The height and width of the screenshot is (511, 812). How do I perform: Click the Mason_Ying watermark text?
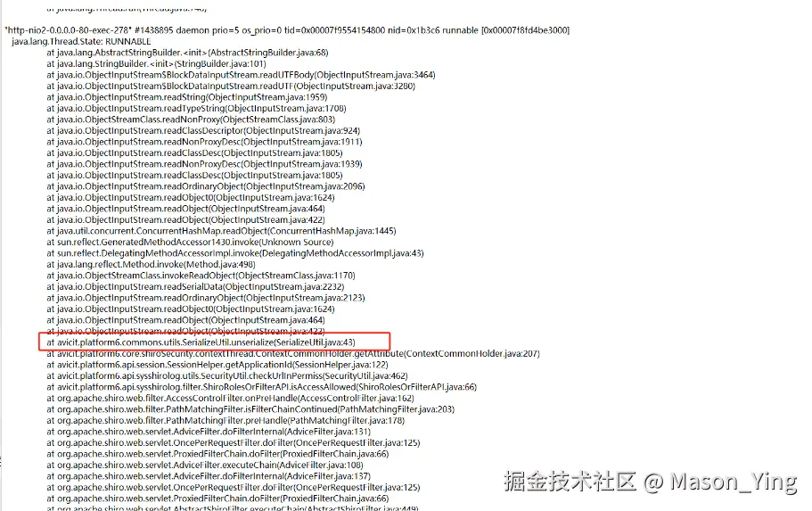pyautogui.click(x=734, y=482)
